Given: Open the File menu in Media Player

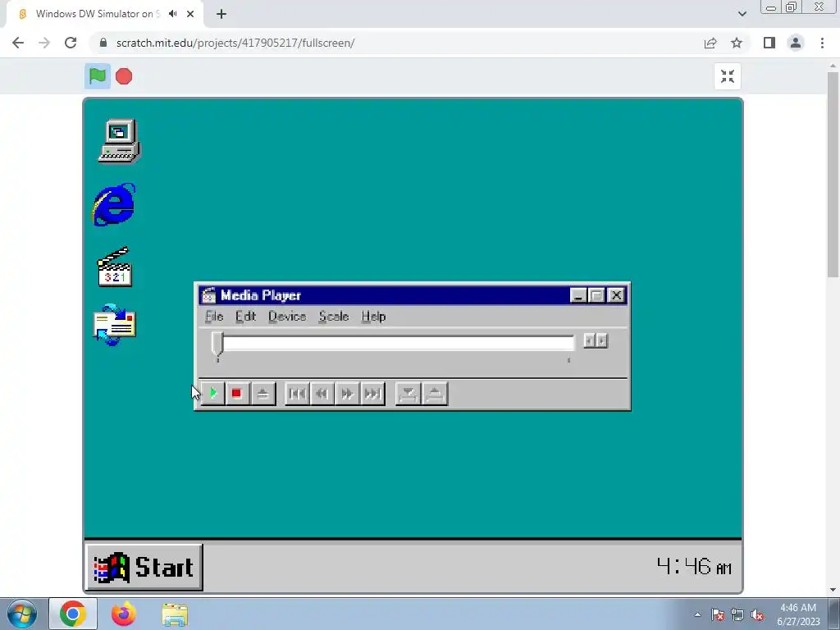Looking at the screenshot, I should point(214,317).
